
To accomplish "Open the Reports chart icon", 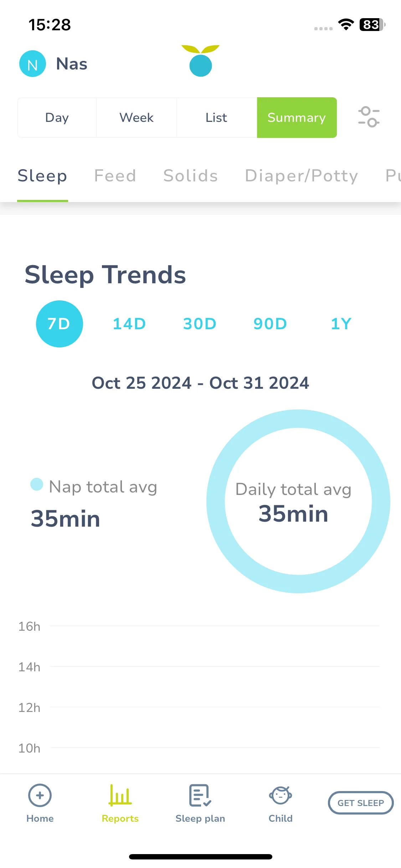I will pyautogui.click(x=120, y=795).
